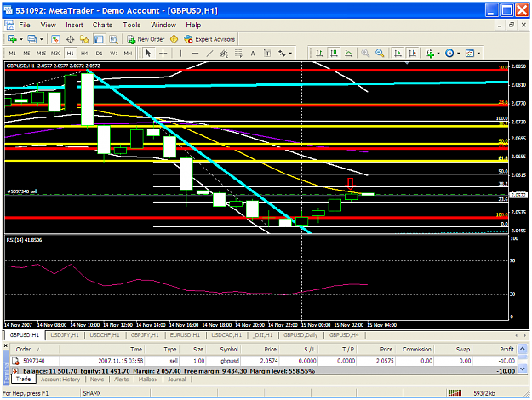Image resolution: width=532 pixels, height=400 pixels.
Task: Click the Templates icon
Action: [470, 54]
